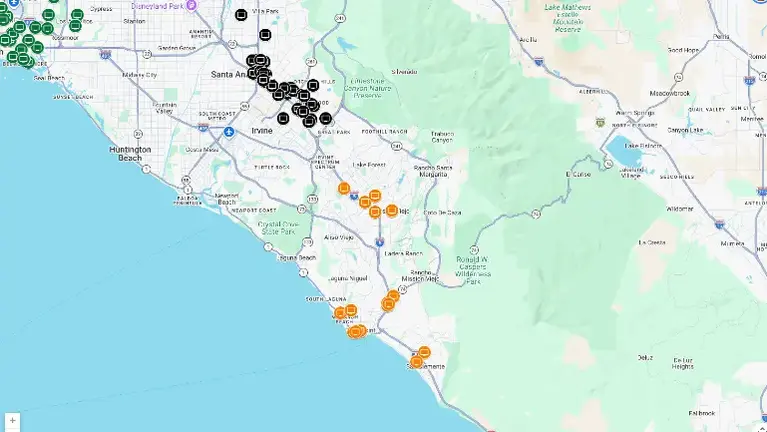
Task: Click the Santa Ana city label
Action: pyautogui.click(x=229, y=74)
